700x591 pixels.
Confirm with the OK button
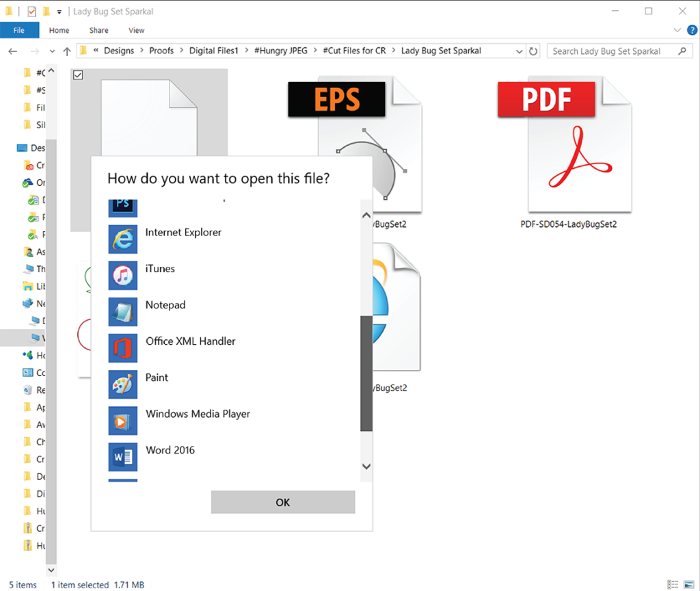(x=283, y=502)
